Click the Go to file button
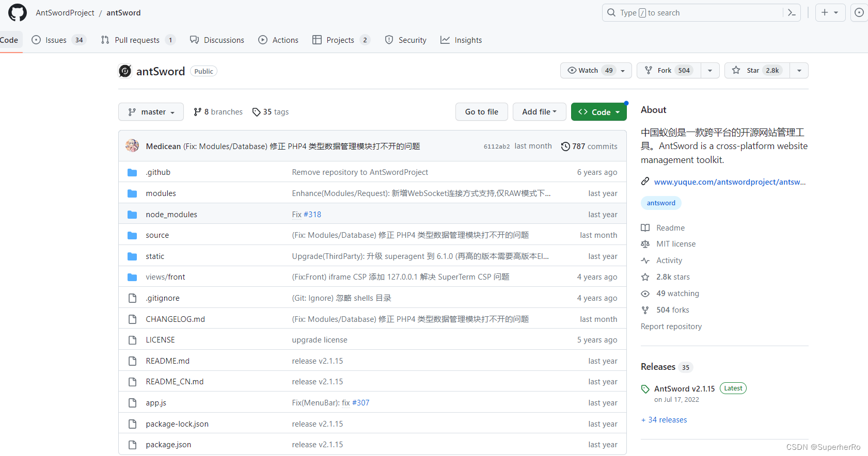Viewport: 868px width, 456px height. [x=482, y=112]
